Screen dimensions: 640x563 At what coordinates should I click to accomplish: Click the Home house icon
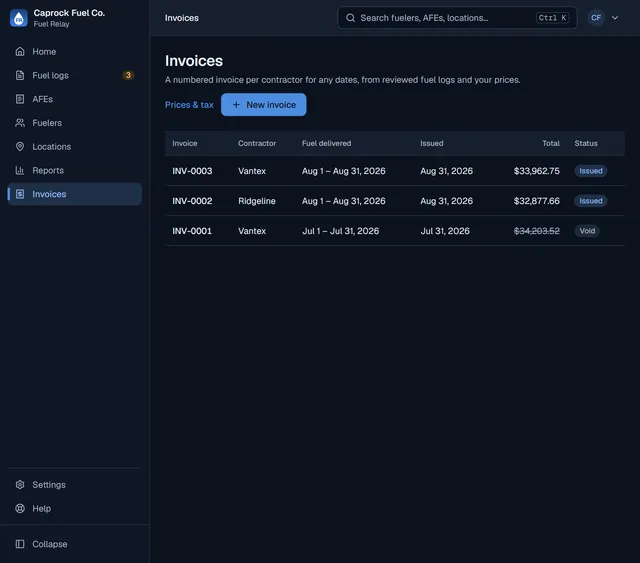point(20,51)
